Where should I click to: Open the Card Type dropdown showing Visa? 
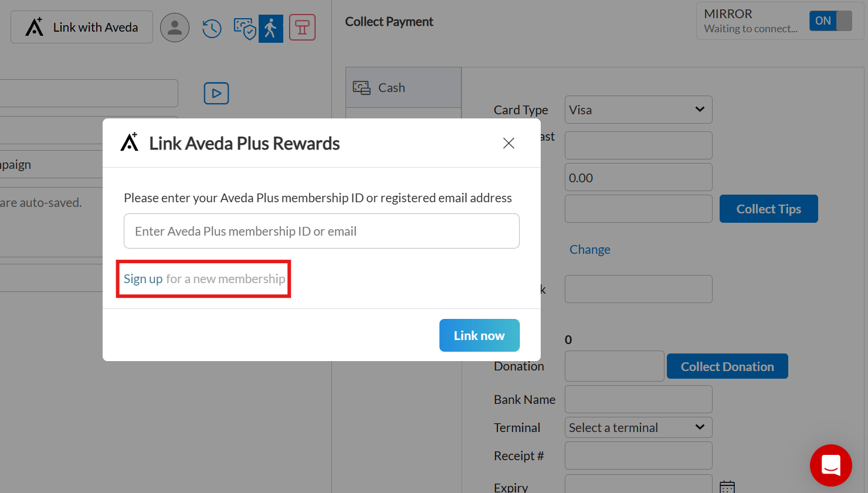pos(638,110)
